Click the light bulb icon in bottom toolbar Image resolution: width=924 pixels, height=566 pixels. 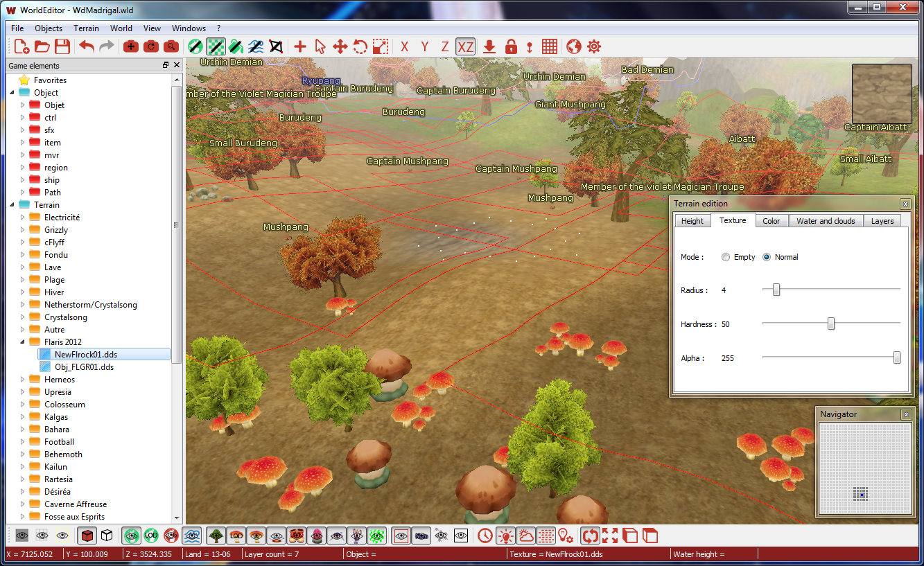pos(506,536)
